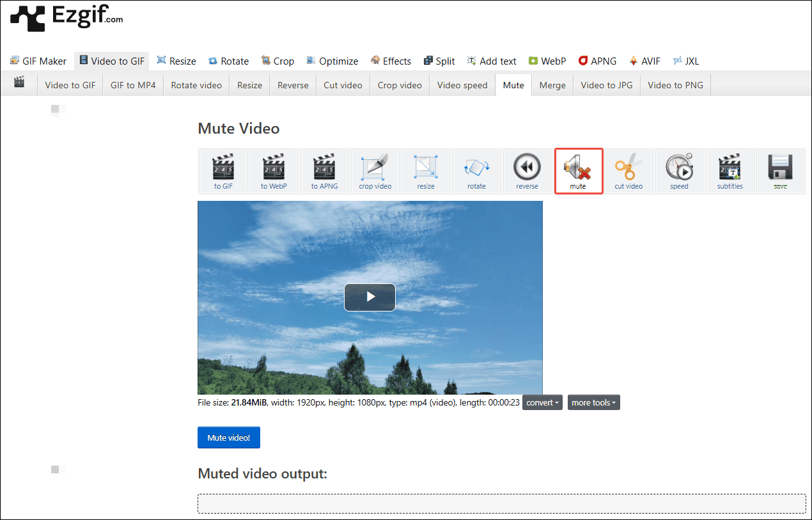This screenshot has width=812, height=520.
Task: Open the 'to APNG' converter icon
Action: (324, 171)
